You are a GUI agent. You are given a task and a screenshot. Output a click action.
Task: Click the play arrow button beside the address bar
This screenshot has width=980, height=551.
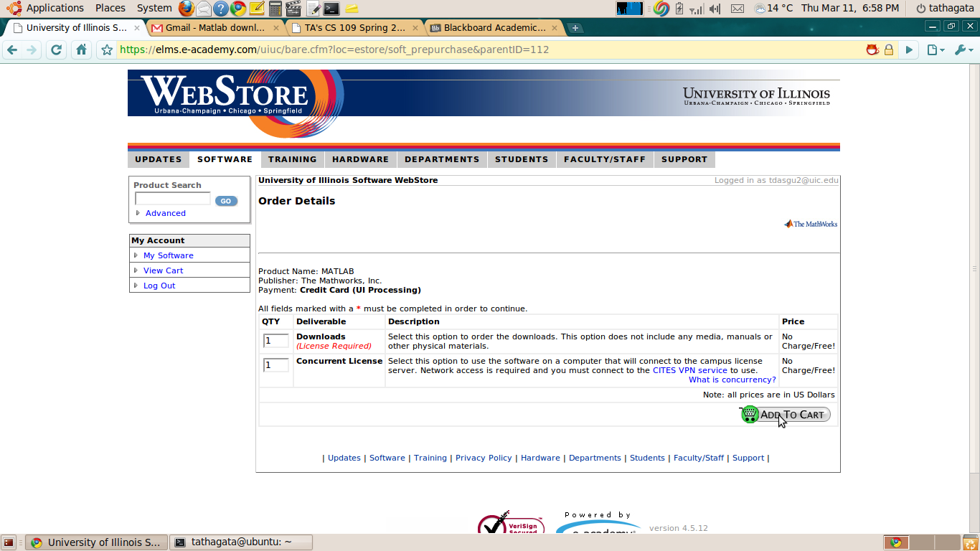909,50
